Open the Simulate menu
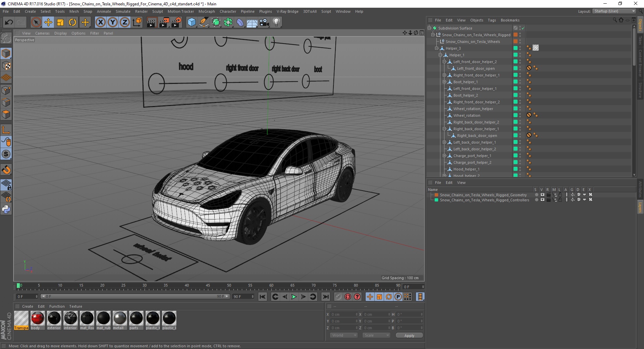This screenshot has height=349, width=644. (123, 11)
